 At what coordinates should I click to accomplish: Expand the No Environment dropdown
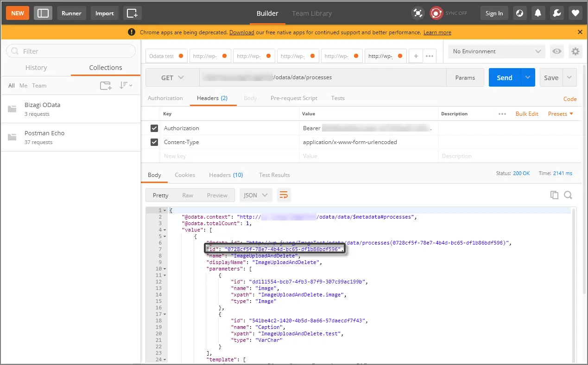point(497,51)
